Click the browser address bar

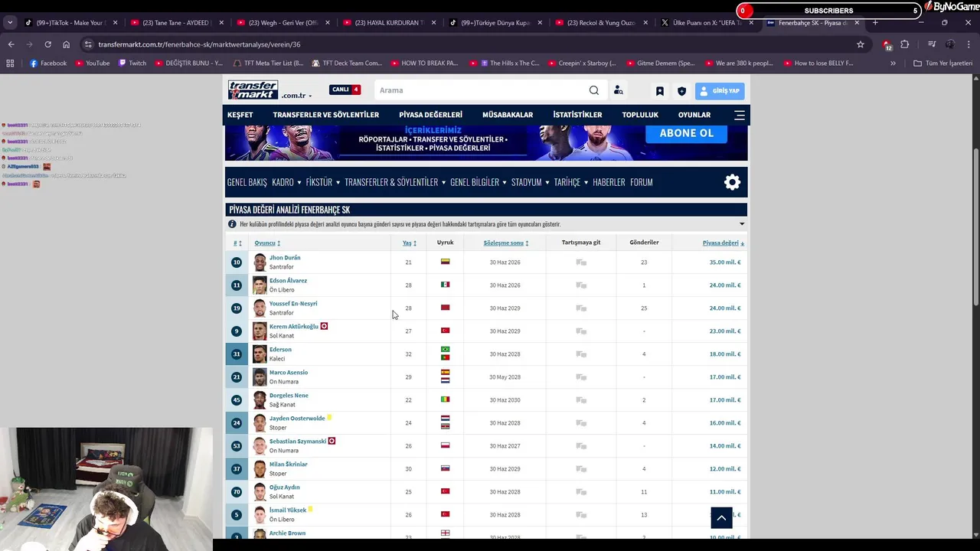(467, 44)
